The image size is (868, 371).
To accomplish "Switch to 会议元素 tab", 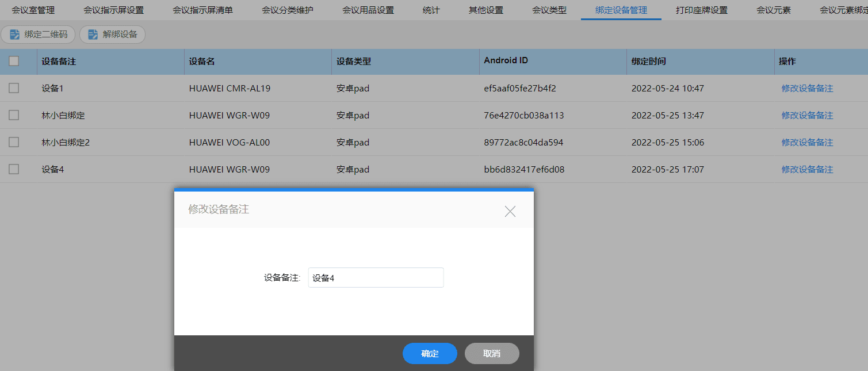I will coord(774,10).
